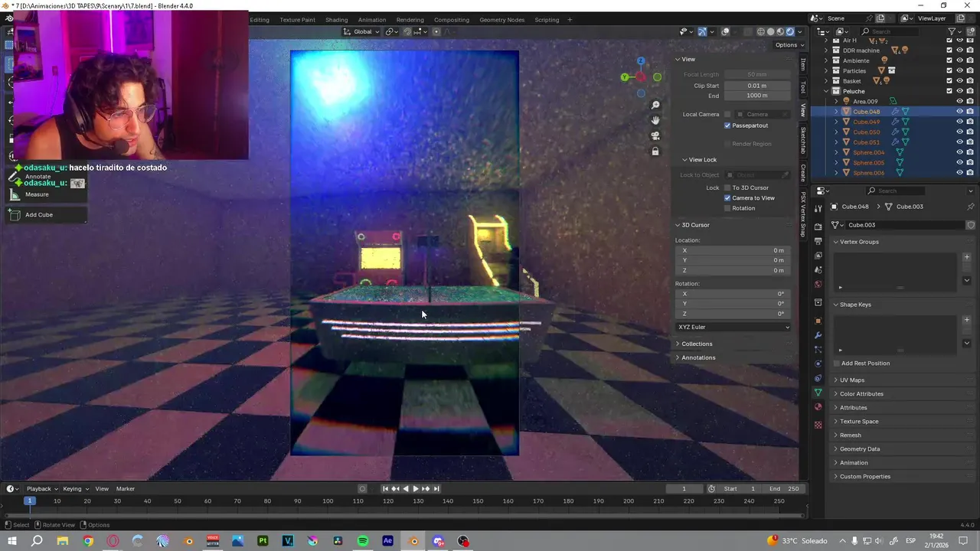Open the Physics properties tab icon
The height and width of the screenshot is (551, 980).
[818, 364]
